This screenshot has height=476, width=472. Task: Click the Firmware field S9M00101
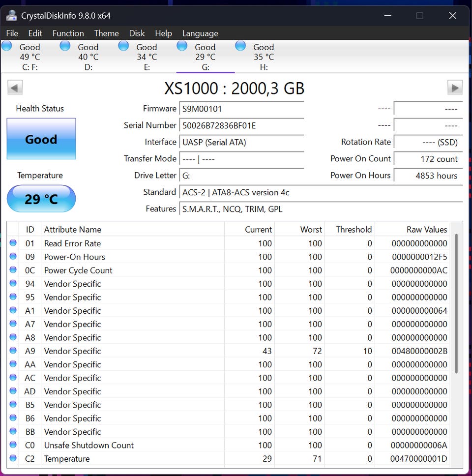[x=241, y=109]
